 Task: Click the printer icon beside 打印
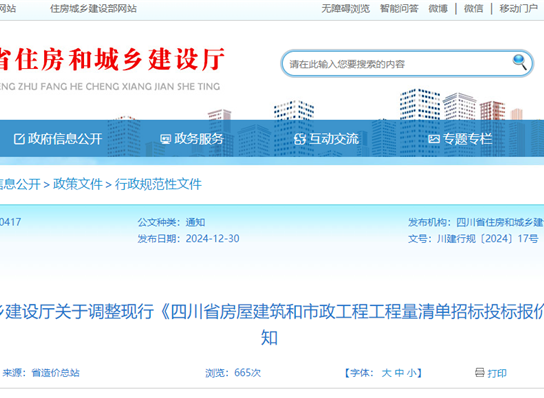click(x=479, y=373)
